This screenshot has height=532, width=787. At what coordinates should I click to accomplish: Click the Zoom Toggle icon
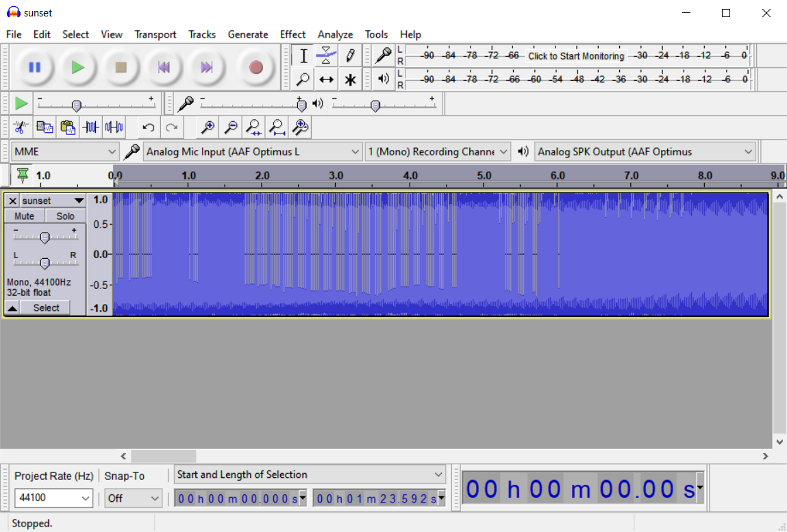tap(300, 127)
